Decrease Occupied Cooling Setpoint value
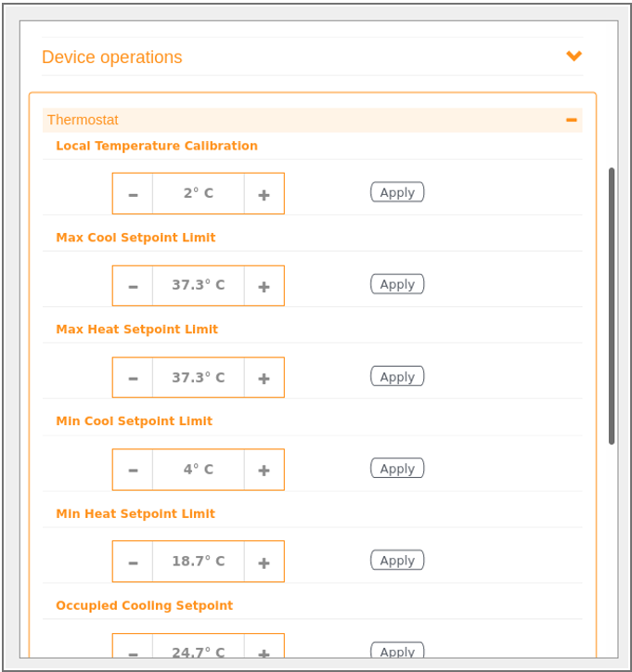 (133, 646)
